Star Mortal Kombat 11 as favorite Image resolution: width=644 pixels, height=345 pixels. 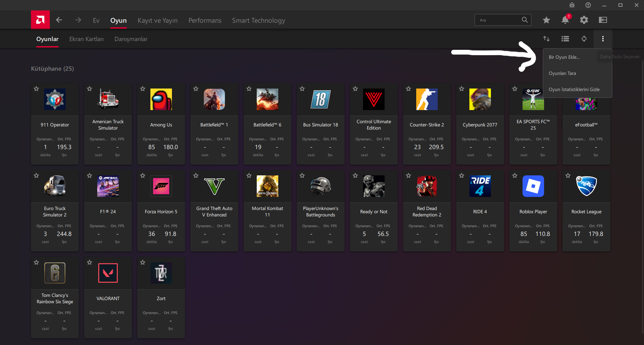click(x=249, y=176)
